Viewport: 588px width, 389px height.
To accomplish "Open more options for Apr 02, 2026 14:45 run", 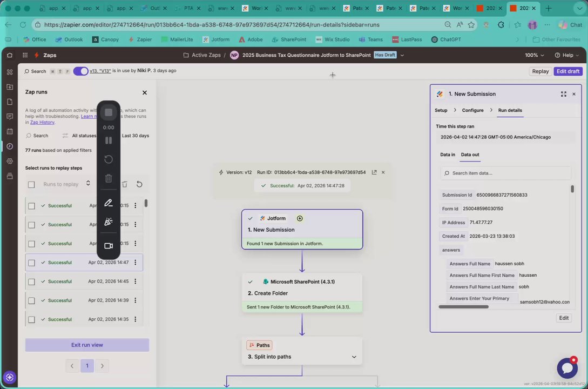I will coord(136,281).
